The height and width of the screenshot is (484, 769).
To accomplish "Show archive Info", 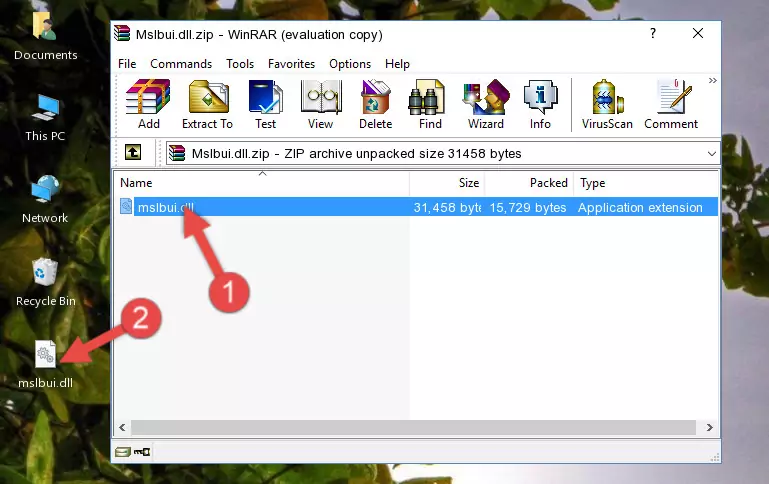I will click(x=540, y=104).
